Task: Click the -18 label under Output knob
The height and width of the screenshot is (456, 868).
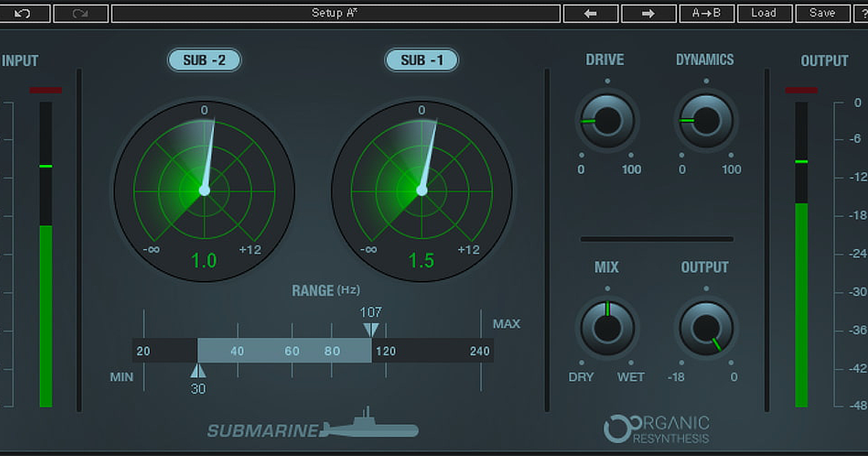Action: pyautogui.click(x=676, y=377)
